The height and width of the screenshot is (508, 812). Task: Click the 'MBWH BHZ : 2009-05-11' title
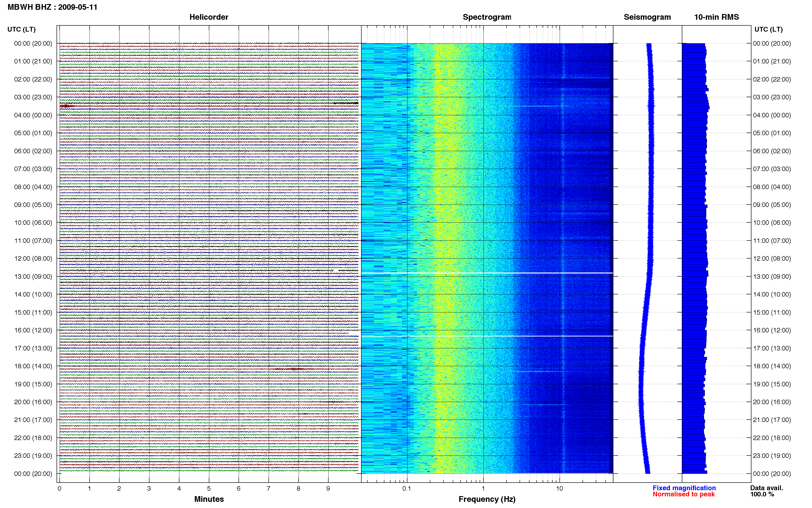point(53,7)
